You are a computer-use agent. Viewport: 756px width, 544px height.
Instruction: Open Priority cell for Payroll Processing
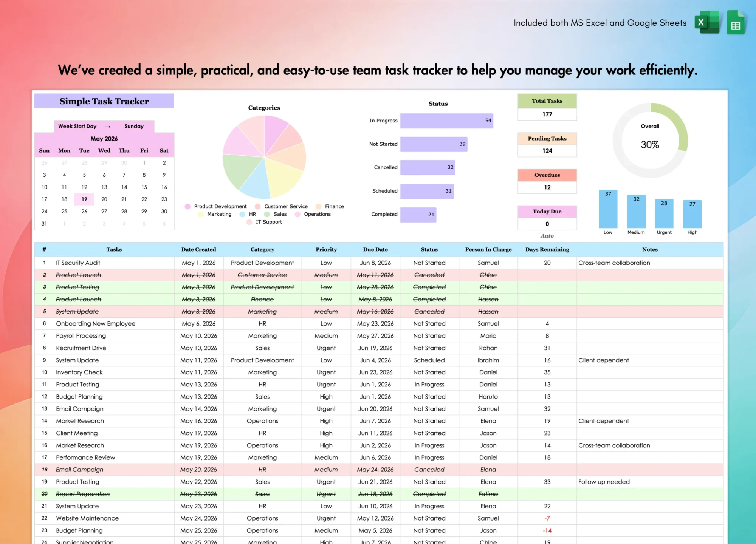coord(326,336)
